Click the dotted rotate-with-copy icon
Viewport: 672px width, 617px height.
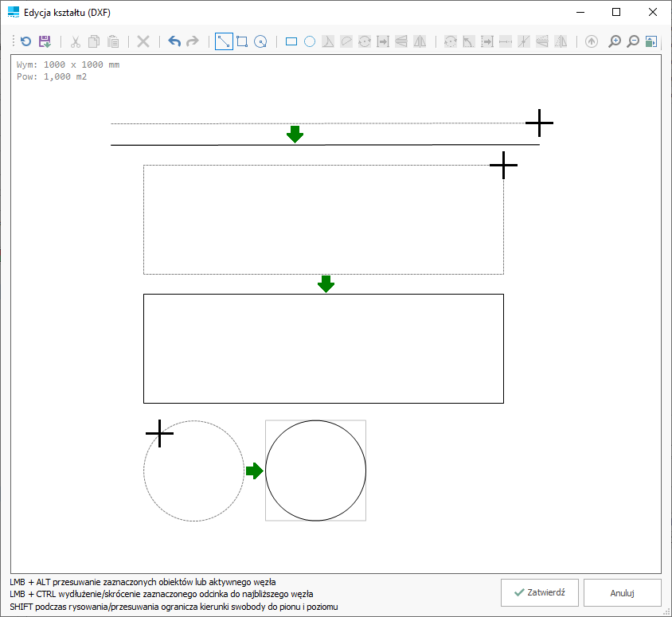click(451, 41)
